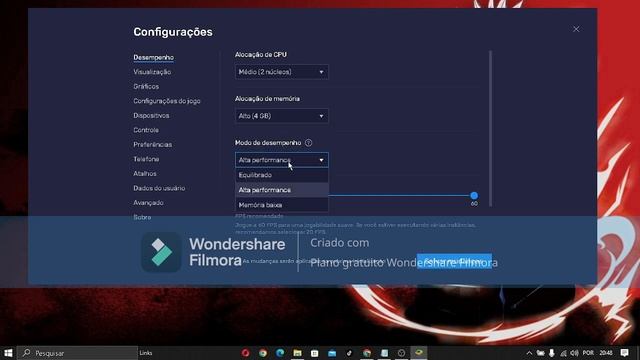Collapse the Modo de desempenho dropdown
The width and height of the screenshot is (640, 360).
[x=282, y=160]
